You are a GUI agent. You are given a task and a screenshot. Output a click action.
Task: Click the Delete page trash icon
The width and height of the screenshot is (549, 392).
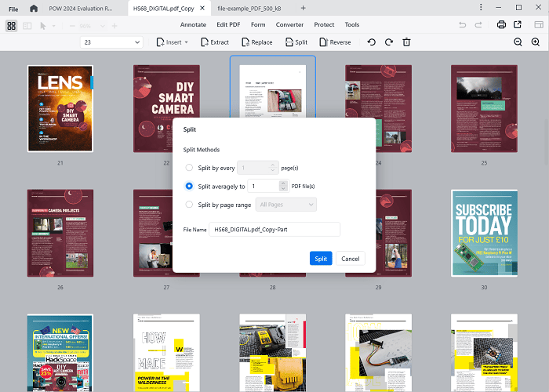(406, 42)
